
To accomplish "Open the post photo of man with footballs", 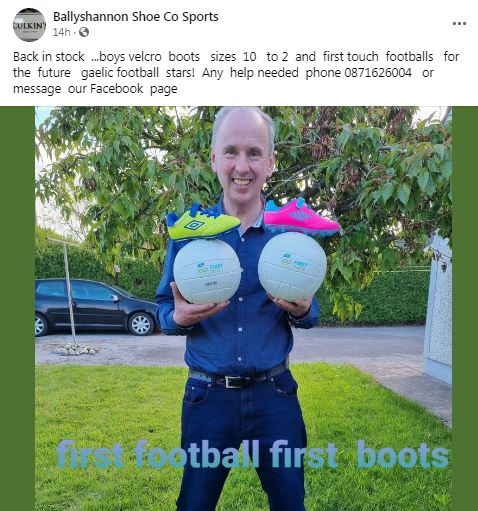I will click(243, 308).
